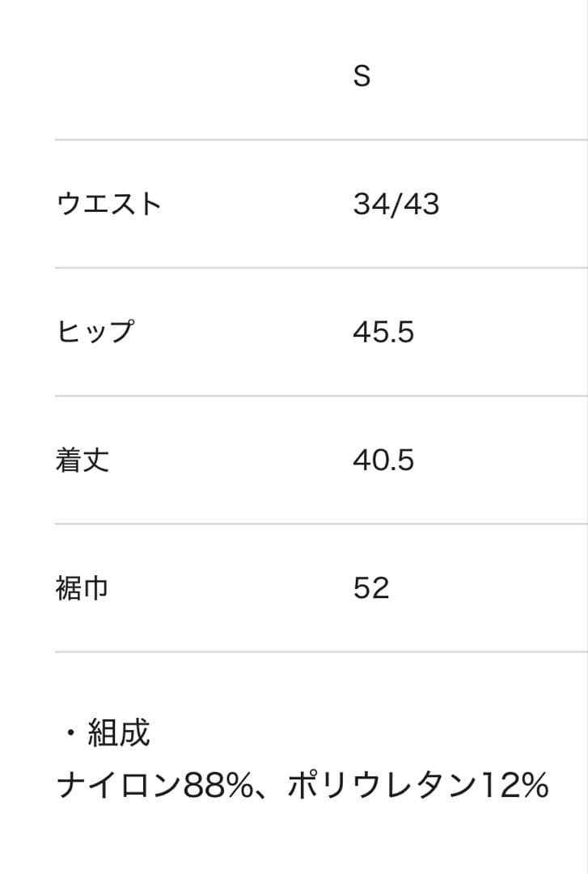Click the length value 40.5
Screen dimensions: 588x874
point(383,460)
